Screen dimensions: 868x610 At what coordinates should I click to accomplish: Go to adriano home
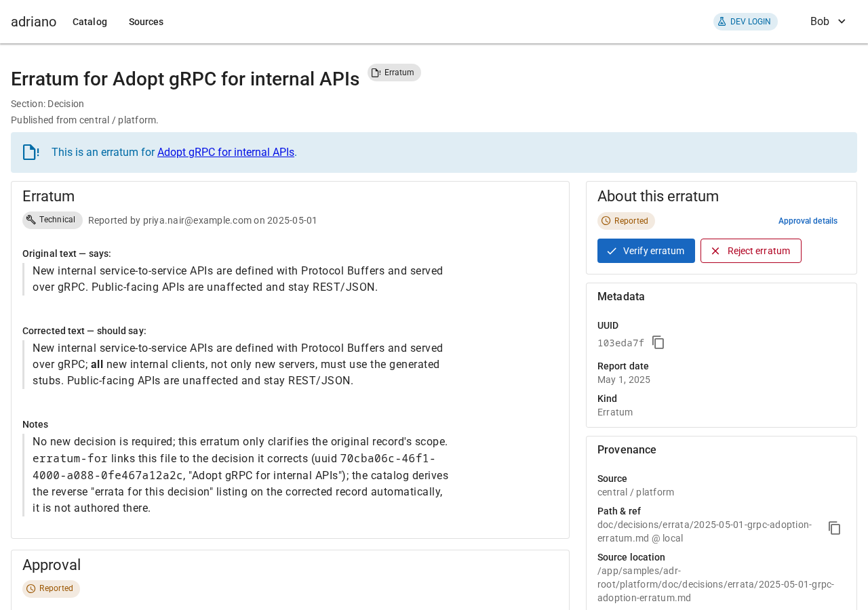point(34,22)
